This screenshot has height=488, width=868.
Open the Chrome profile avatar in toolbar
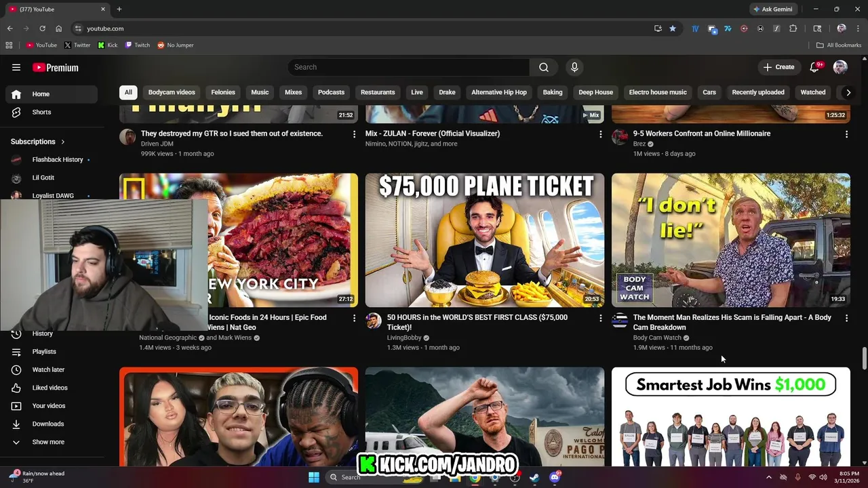(842, 28)
